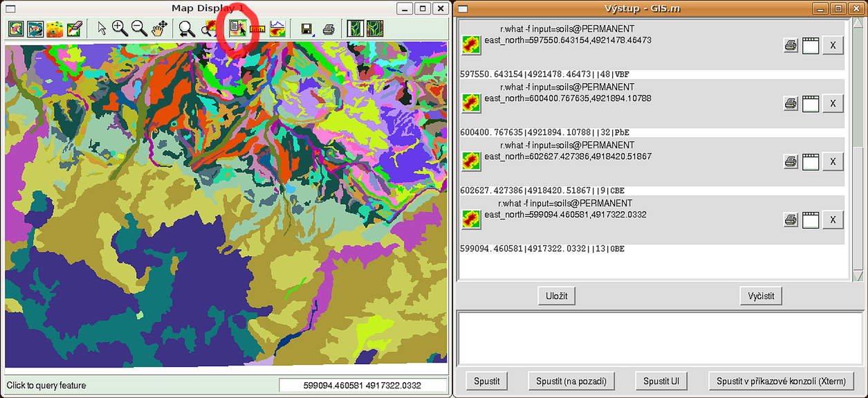Click the coordinates field showing 599094.460581 4917322.0332
The image size is (868, 398).
(x=362, y=386)
